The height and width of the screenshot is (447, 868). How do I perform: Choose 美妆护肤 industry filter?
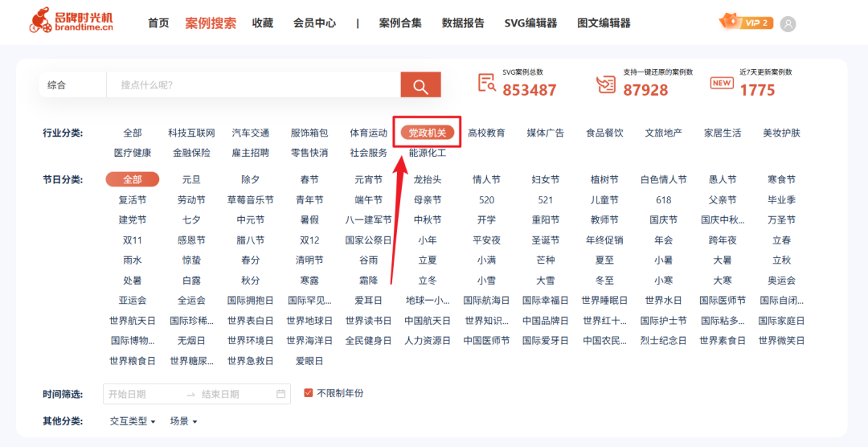click(x=782, y=133)
